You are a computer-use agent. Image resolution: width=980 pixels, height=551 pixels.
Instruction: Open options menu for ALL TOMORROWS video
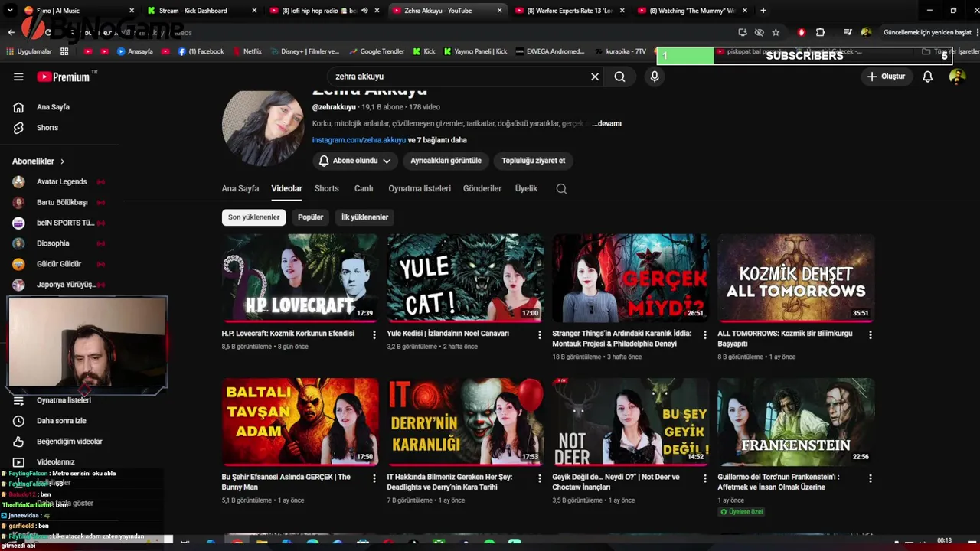point(870,334)
